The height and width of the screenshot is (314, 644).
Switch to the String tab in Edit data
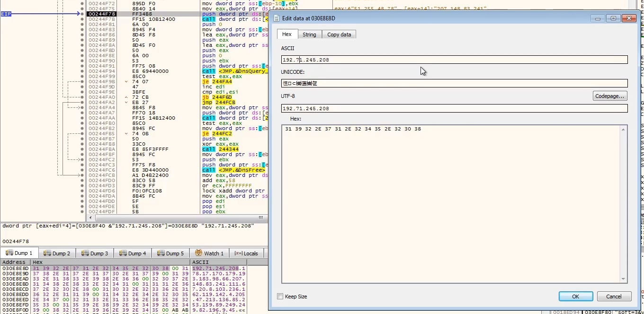click(x=309, y=35)
